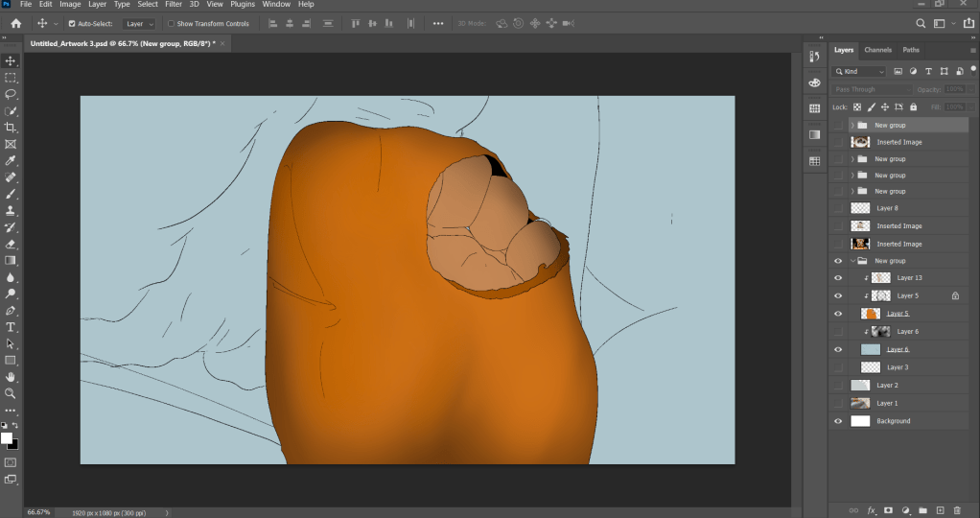
Task: Select the Eraser tool
Action: [11, 244]
